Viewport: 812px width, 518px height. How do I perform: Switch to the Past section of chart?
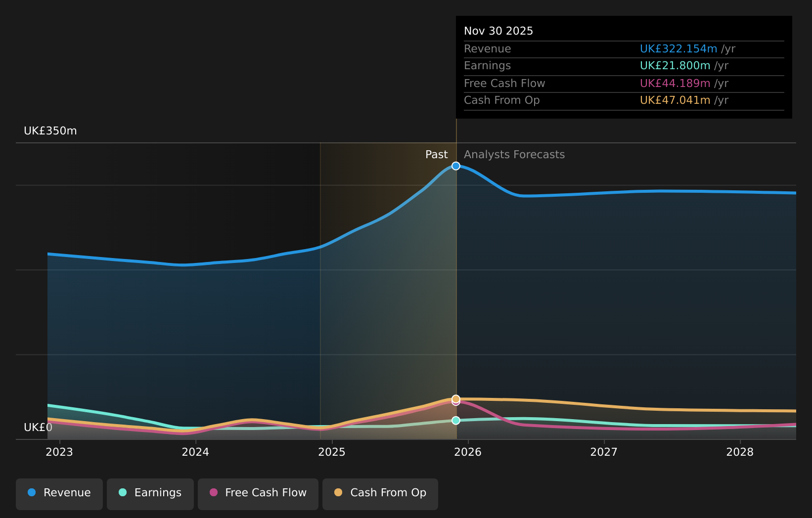pyautogui.click(x=436, y=154)
